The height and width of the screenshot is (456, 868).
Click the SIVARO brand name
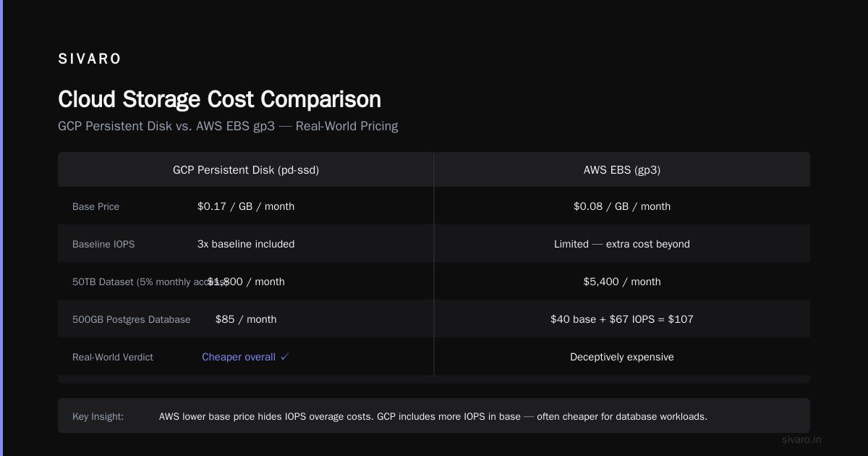pos(90,59)
